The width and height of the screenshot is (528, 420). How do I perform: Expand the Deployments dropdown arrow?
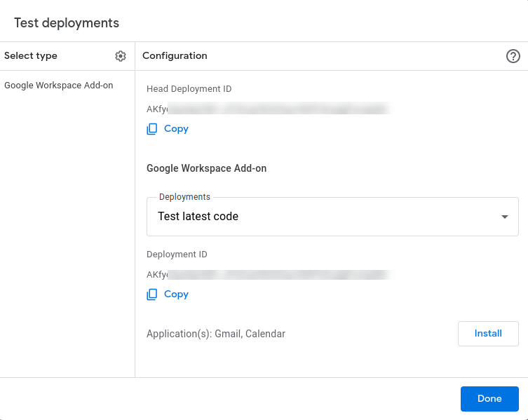(x=505, y=217)
